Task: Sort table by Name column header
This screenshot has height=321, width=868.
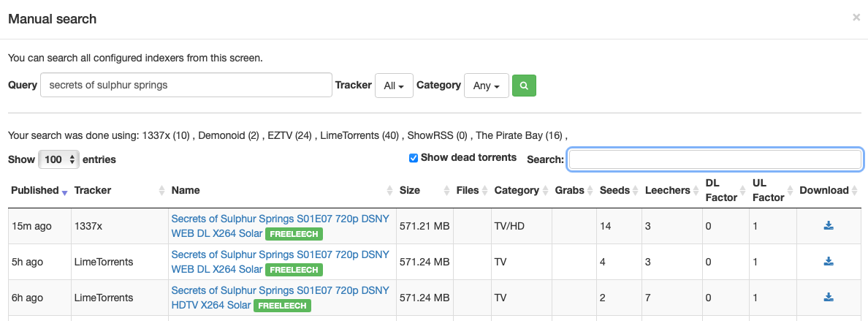Action: coord(186,191)
